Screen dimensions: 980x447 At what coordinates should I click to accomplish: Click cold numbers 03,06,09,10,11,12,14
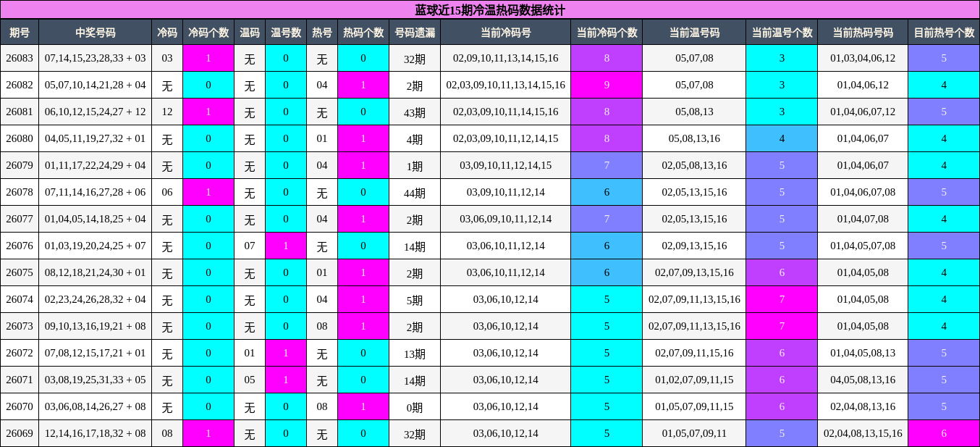(505, 219)
